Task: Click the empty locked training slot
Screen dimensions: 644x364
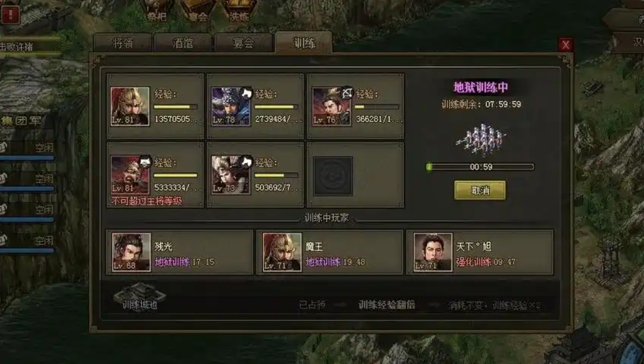Action: 333,176
